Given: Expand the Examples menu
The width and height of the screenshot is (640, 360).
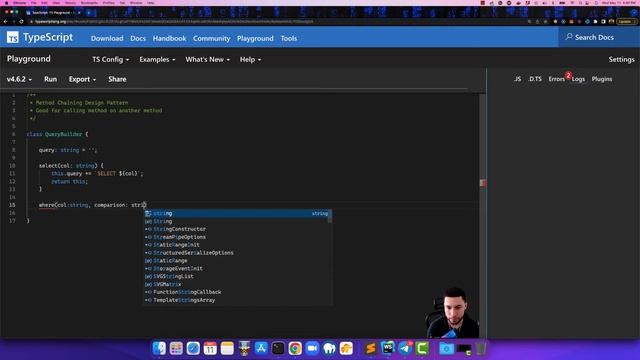Looking at the screenshot, I should click(x=157, y=60).
